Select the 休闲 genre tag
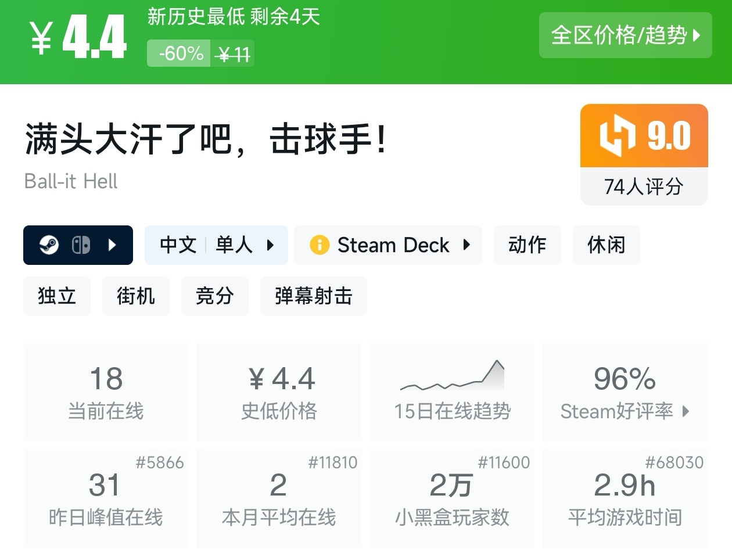The image size is (732, 560). [x=606, y=245]
